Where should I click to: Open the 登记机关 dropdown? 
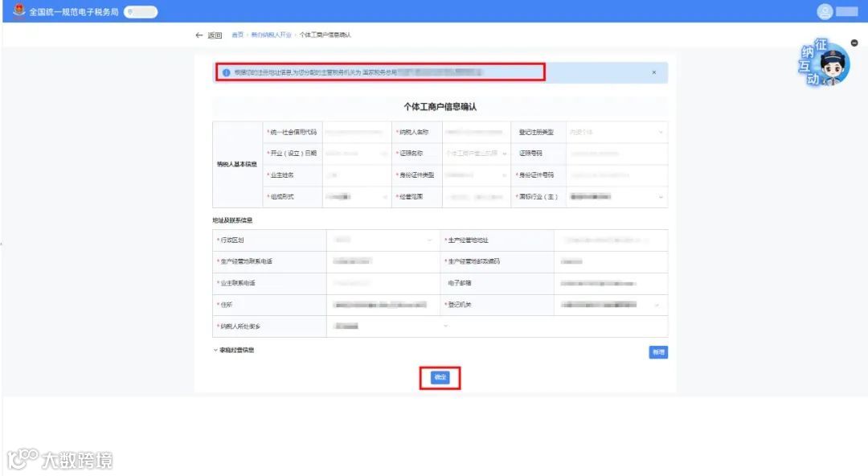pos(611,305)
